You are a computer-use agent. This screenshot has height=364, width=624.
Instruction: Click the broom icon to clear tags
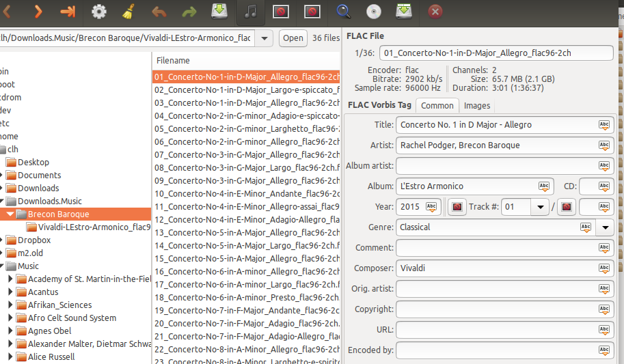[x=128, y=12]
